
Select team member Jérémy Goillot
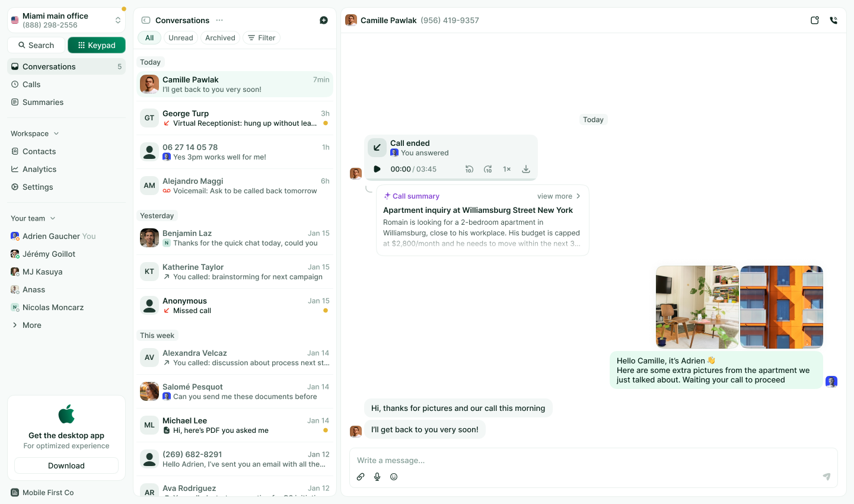(66, 254)
